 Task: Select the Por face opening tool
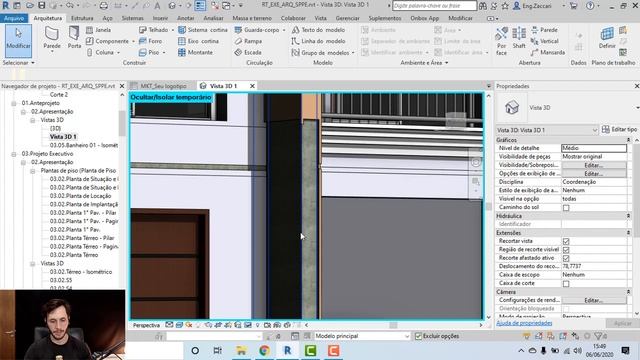pos(501,41)
